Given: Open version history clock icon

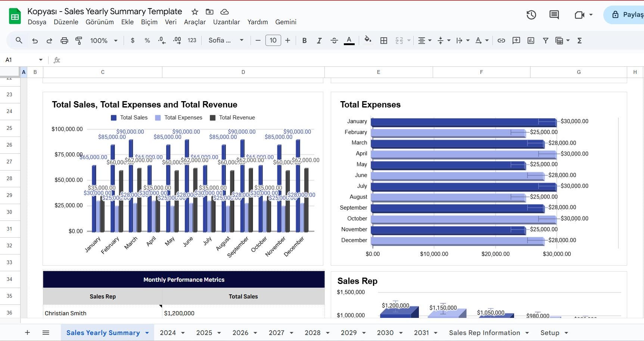Looking at the screenshot, I should (531, 15).
